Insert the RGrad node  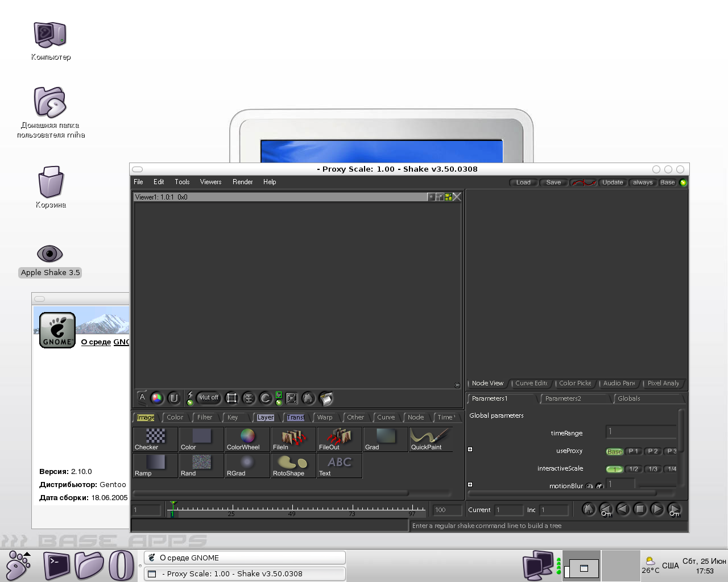(x=247, y=465)
